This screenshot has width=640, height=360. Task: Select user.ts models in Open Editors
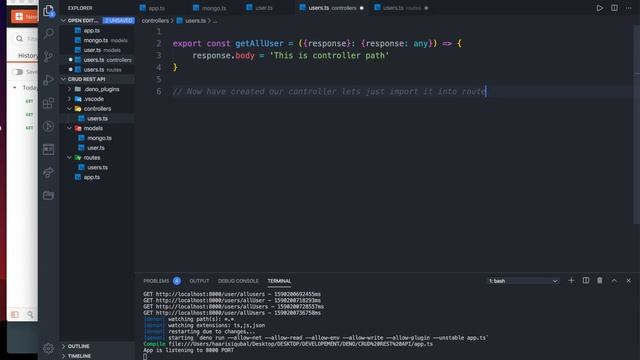97,50
